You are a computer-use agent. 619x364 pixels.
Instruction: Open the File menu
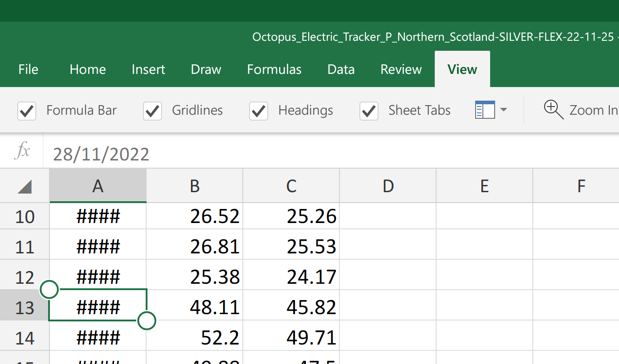click(28, 69)
